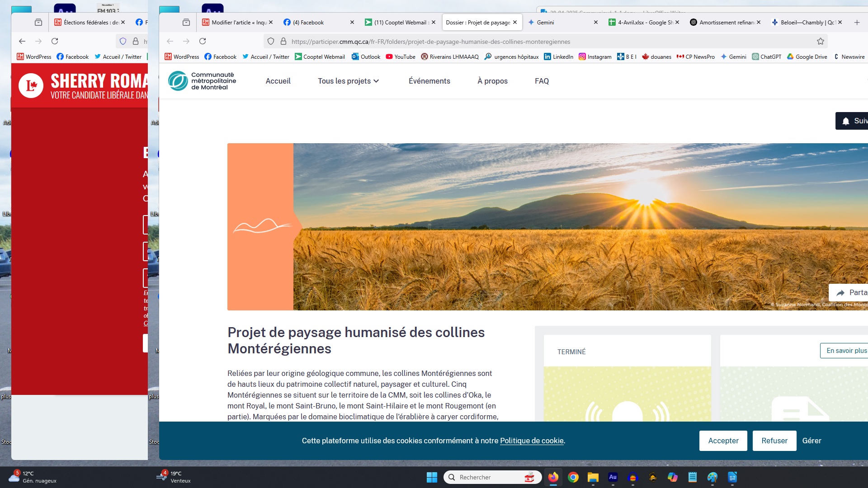The height and width of the screenshot is (488, 868).
Task: Go to the FAQ page
Action: point(542,81)
